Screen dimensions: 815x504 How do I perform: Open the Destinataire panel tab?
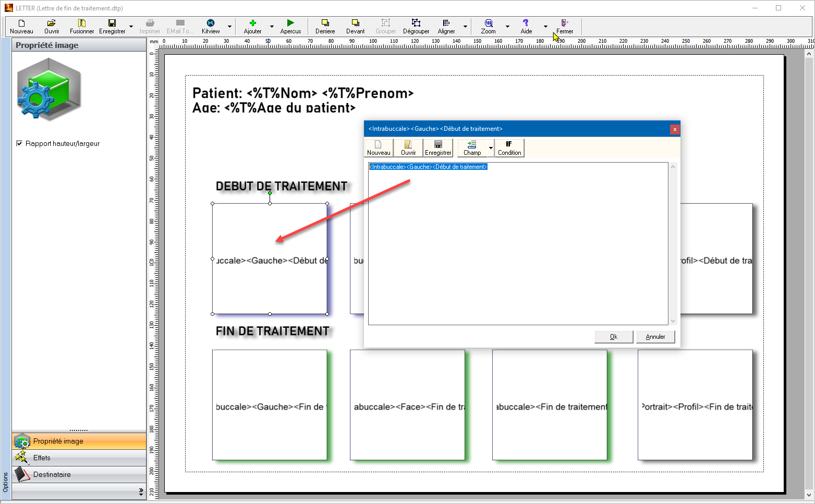pos(52,474)
